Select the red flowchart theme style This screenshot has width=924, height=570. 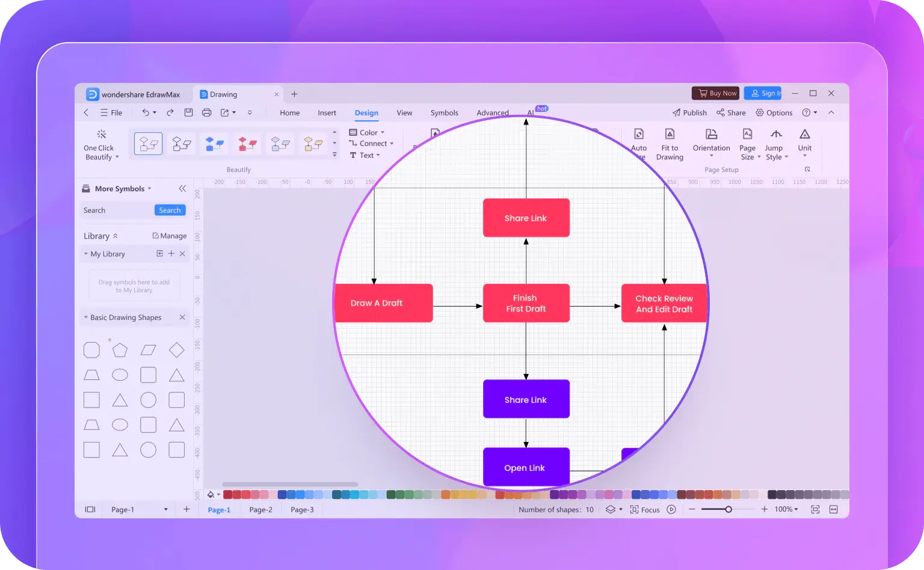[247, 144]
